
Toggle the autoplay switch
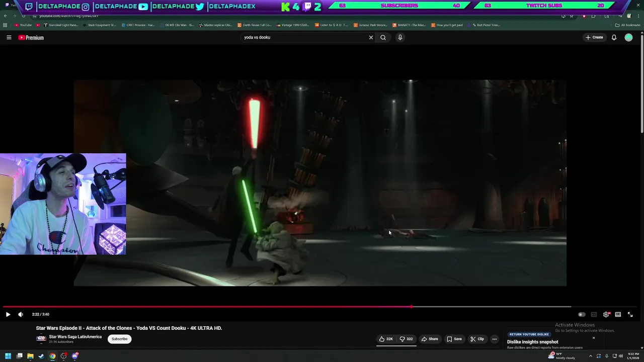tap(582, 314)
